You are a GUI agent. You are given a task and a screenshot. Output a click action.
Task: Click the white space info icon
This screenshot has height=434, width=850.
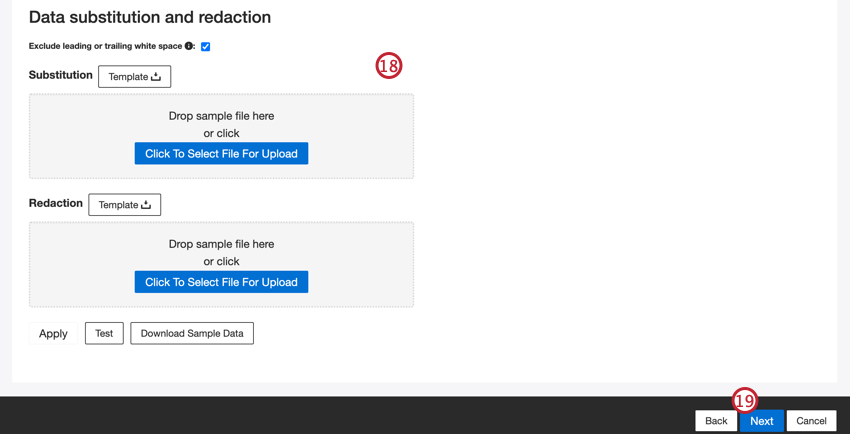[189, 46]
